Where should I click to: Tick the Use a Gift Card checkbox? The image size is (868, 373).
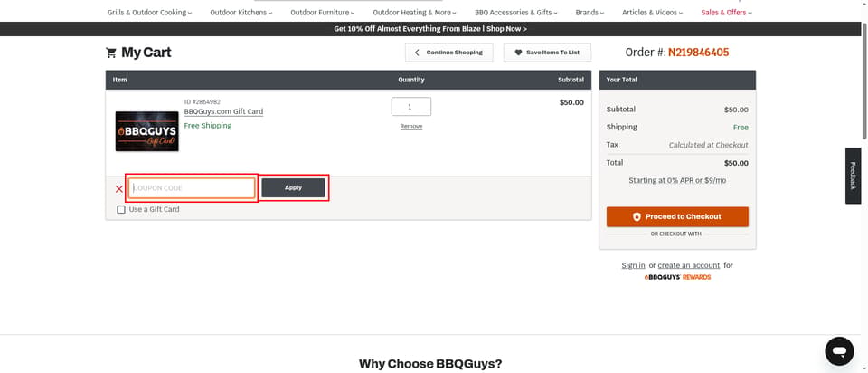121,209
